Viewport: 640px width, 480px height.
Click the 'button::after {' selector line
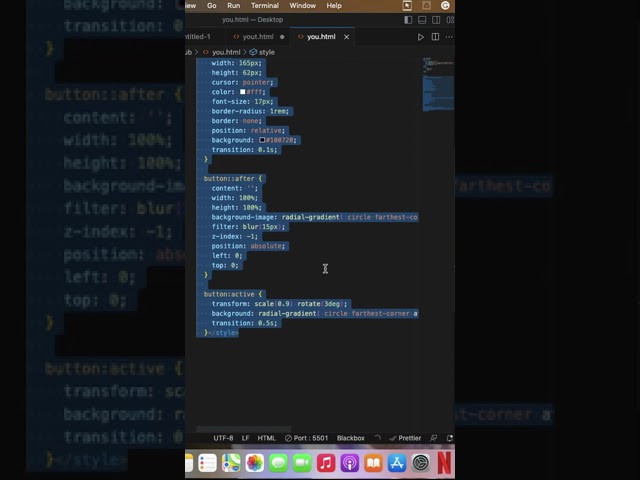pos(233,179)
